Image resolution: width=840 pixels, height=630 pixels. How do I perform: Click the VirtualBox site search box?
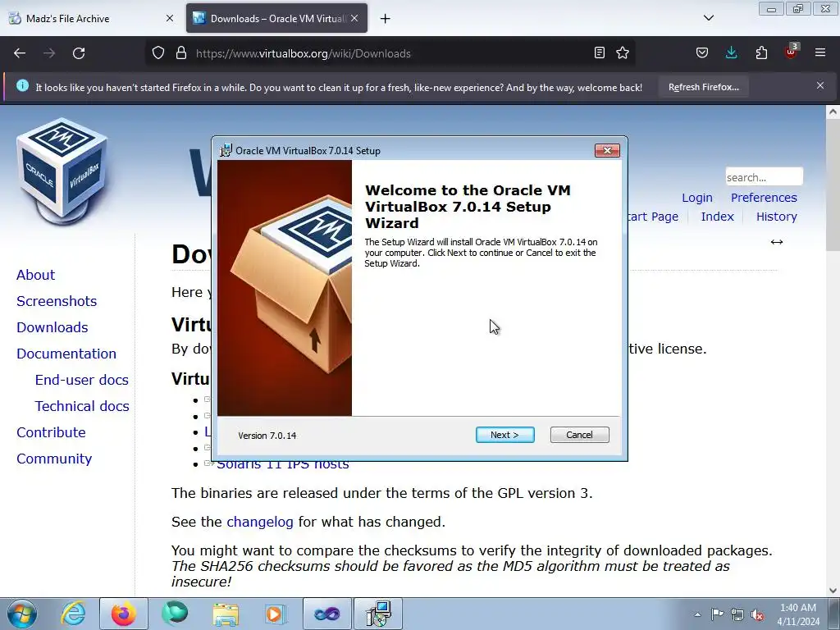click(x=764, y=177)
